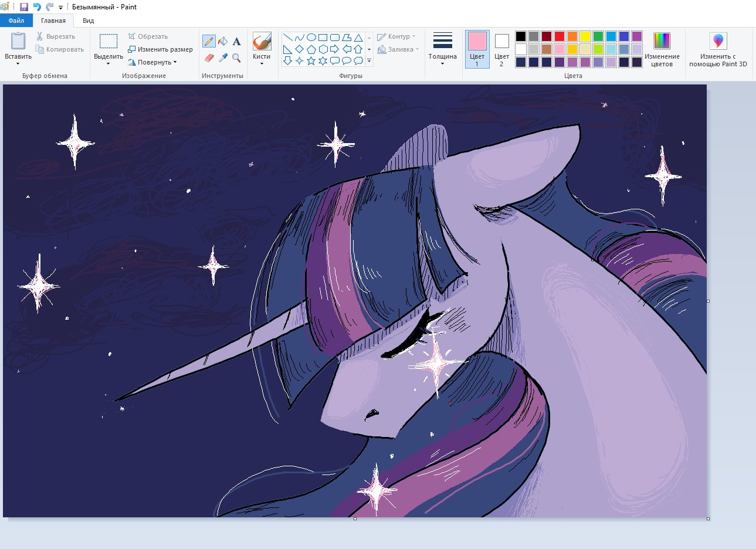Undo the last action in the title bar
Screen dimensions: 756x549
tap(37, 7)
